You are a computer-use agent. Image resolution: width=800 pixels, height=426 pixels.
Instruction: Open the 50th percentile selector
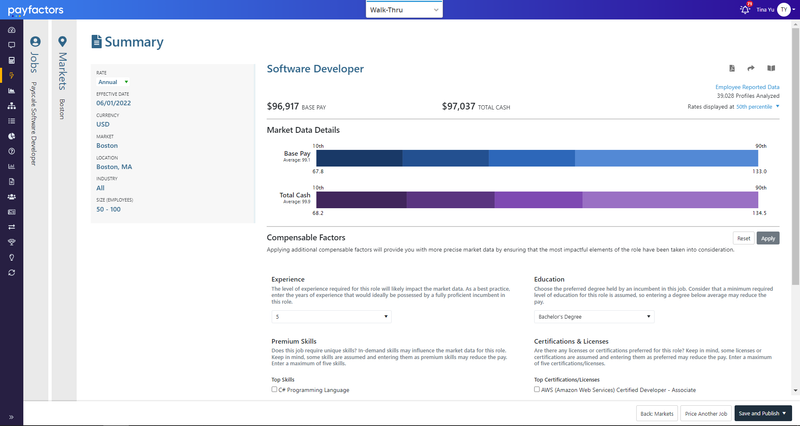click(x=758, y=107)
